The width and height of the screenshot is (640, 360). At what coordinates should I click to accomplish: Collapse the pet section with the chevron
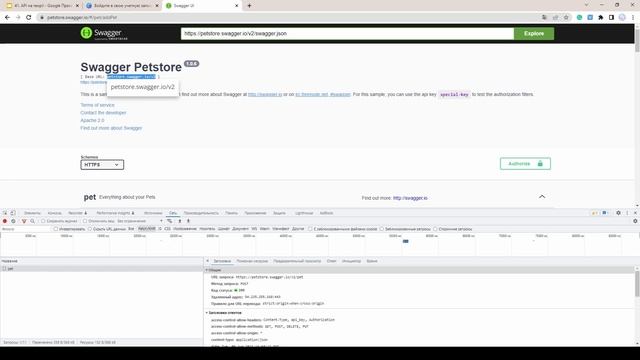[x=542, y=197]
